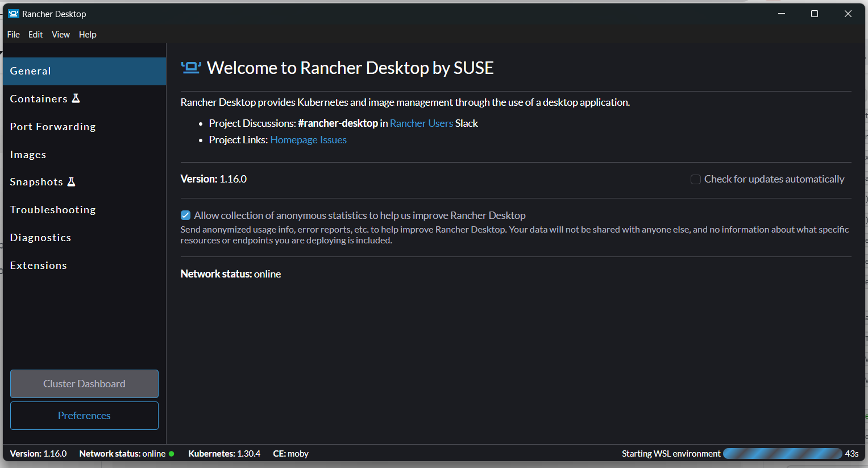This screenshot has height=468, width=868.
Task: Open the Help menu
Action: [88, 35]
